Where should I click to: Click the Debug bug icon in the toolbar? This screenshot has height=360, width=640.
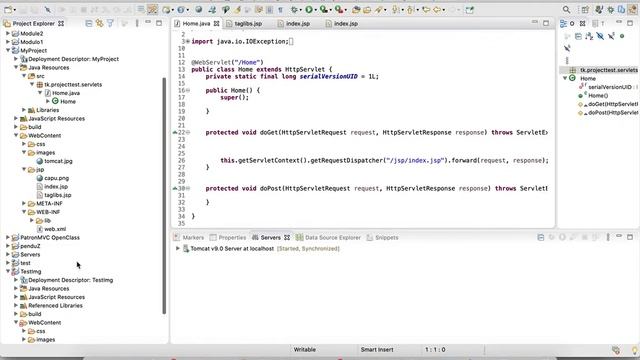click(x=294, y=9)
